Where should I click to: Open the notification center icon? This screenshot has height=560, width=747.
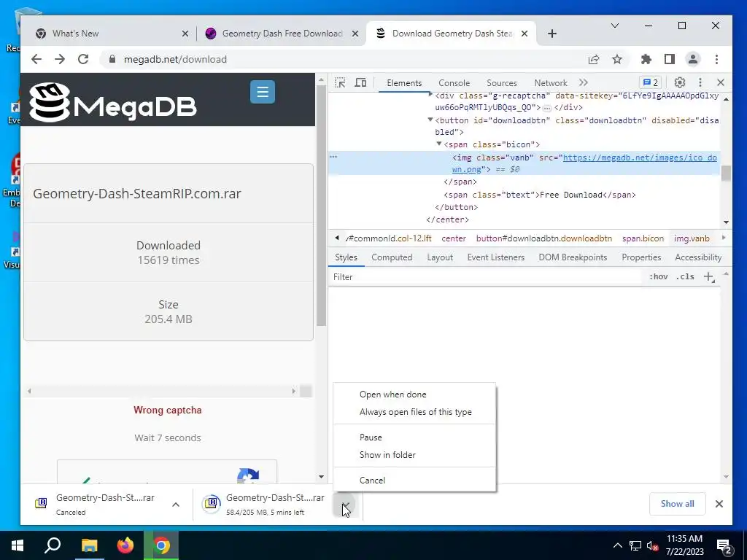pyautogui.click(x=724, y=547)
